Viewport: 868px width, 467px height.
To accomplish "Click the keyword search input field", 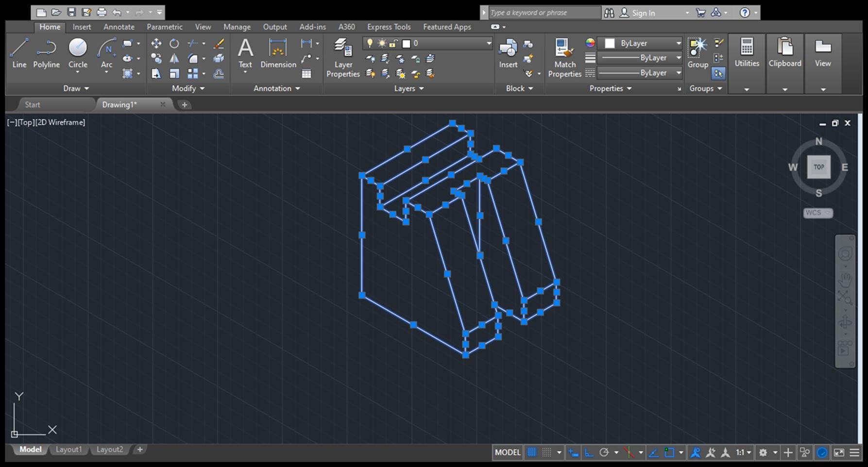I will (x=543, y=13).
